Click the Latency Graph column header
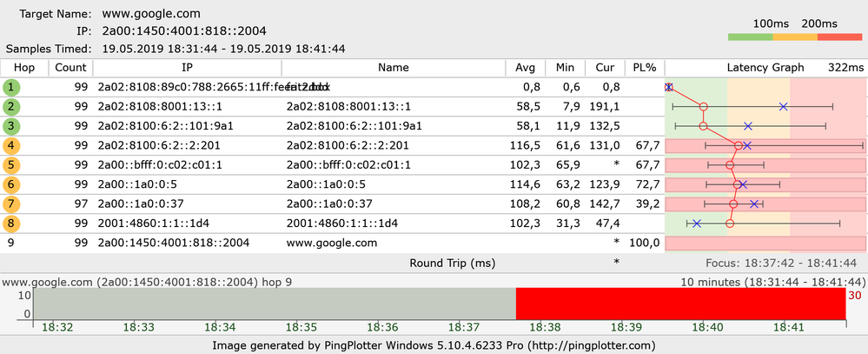 (x=765, y=68)
